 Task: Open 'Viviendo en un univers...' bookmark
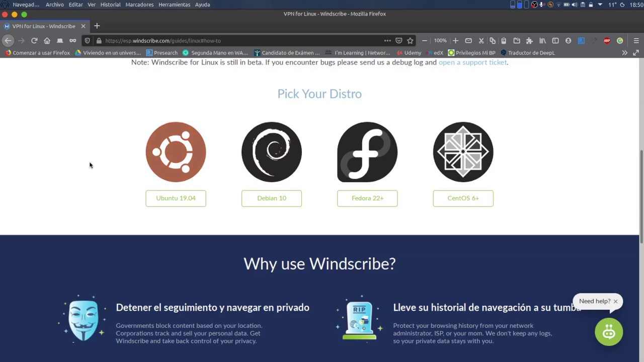pyautogui.click(x=108, y=53)
